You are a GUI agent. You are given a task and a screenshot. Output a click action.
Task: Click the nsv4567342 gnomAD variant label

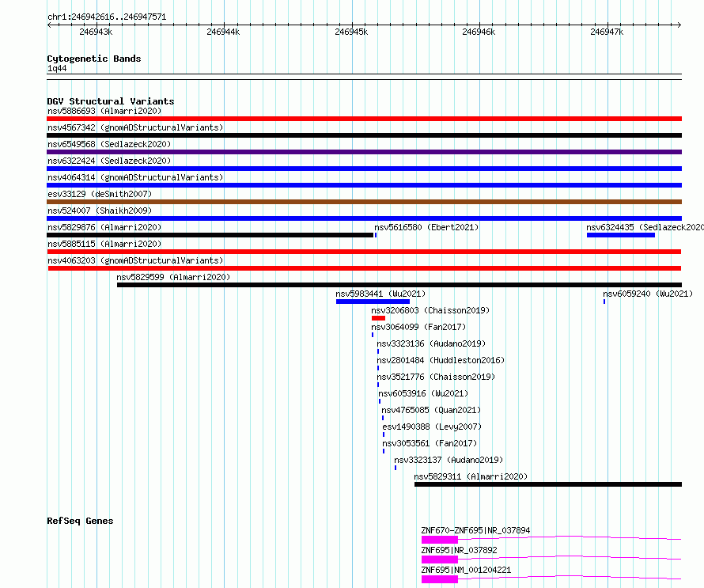point(135,127)
